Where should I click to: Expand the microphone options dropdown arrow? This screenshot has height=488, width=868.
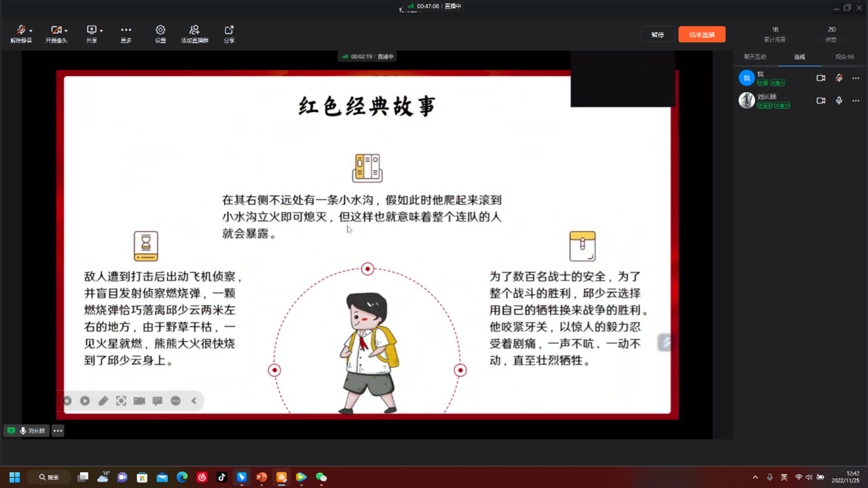click(31, 31)
